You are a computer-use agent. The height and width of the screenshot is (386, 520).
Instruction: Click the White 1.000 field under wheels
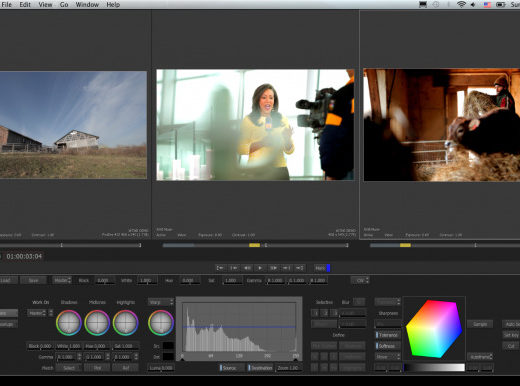[x=68, y=346]
